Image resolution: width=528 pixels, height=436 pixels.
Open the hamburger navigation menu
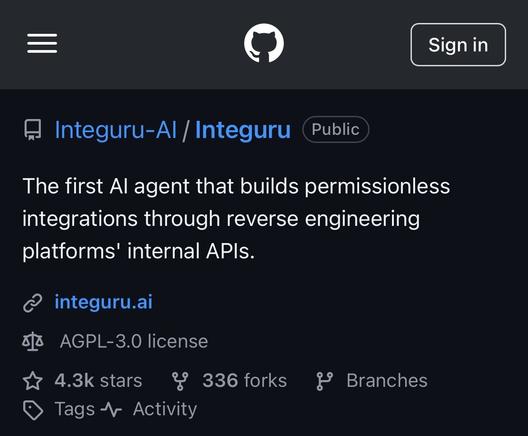pyautogui.click(x=42, y=43)
